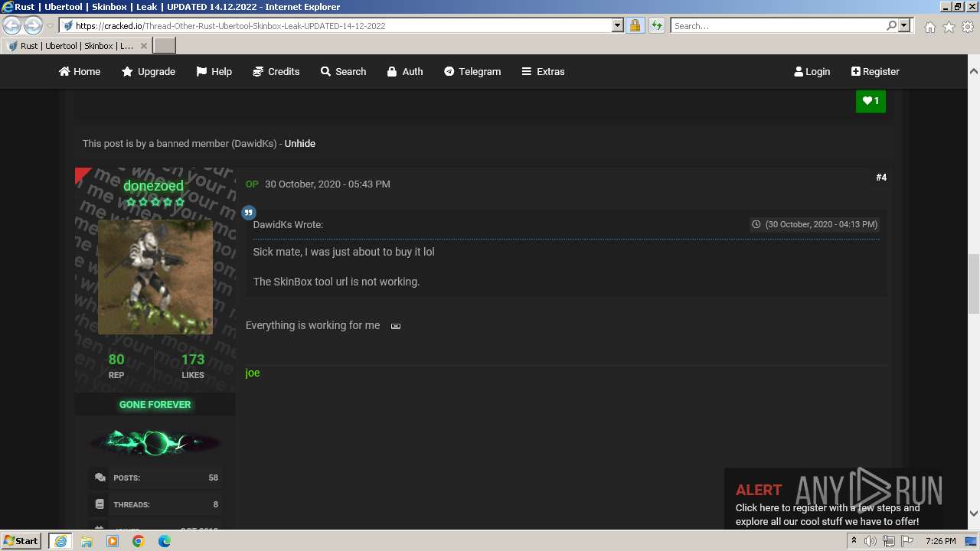Click the Register link
Image resolution: width=980 pixels, height=551 pixels.
[875, 71]
